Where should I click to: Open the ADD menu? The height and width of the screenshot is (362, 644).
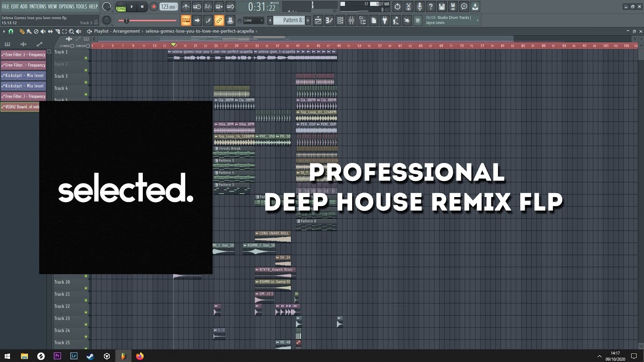point(24,7)
